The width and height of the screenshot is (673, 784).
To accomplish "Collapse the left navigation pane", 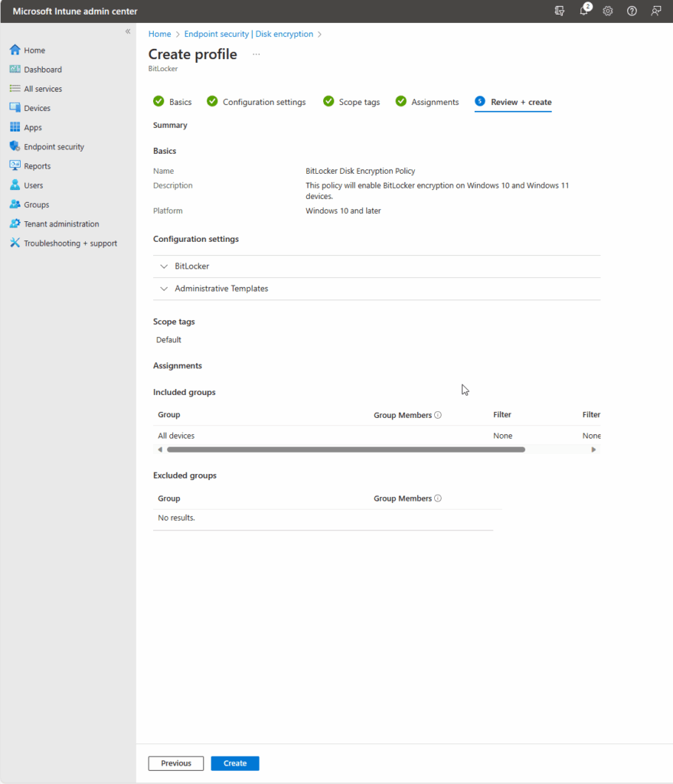I will pyautogui.click(x=128, y=31).
